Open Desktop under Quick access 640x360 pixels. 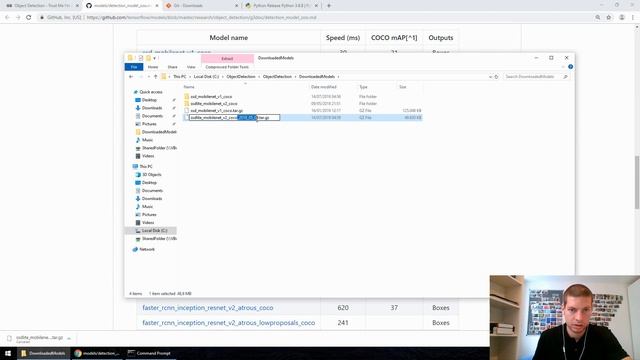point(149,100)
